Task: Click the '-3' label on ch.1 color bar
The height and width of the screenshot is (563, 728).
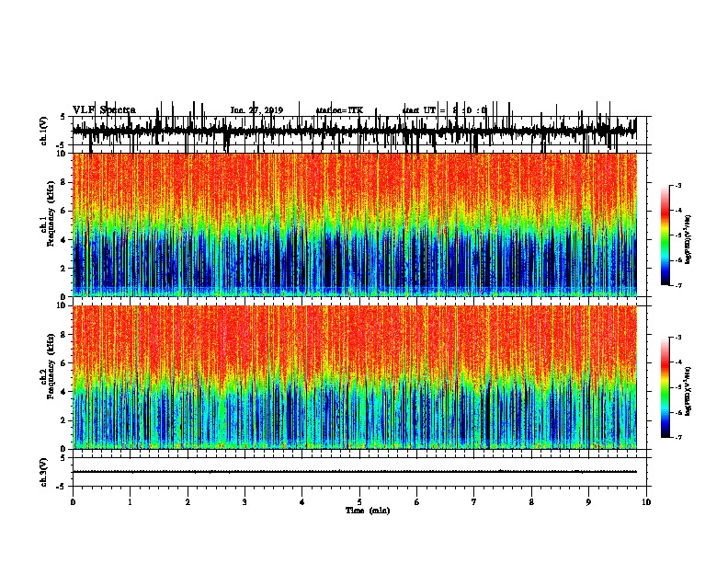Action: (677, 185)
